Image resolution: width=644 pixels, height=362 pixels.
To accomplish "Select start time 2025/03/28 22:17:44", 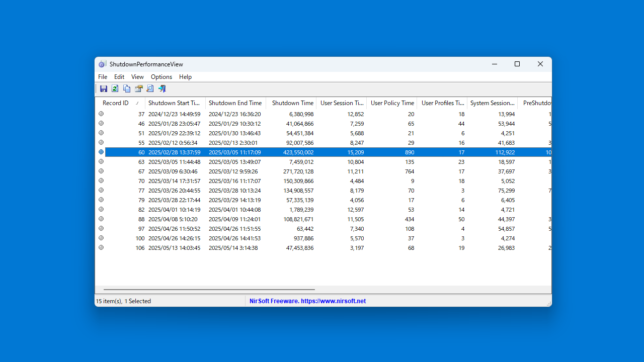I will coord(174,200).
